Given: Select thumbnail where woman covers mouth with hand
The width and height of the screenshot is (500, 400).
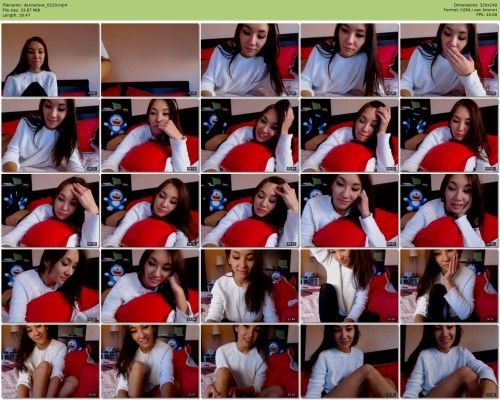Looking at the screenshot, I should [x=449, y=60].
